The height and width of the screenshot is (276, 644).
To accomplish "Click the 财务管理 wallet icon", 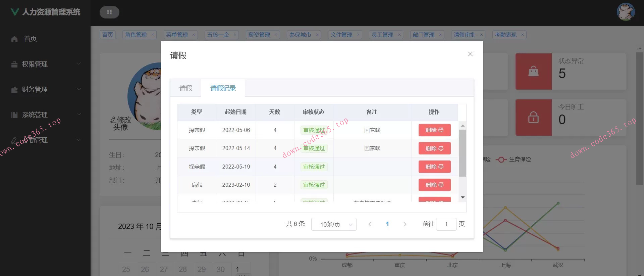I will tap(14, 90).
